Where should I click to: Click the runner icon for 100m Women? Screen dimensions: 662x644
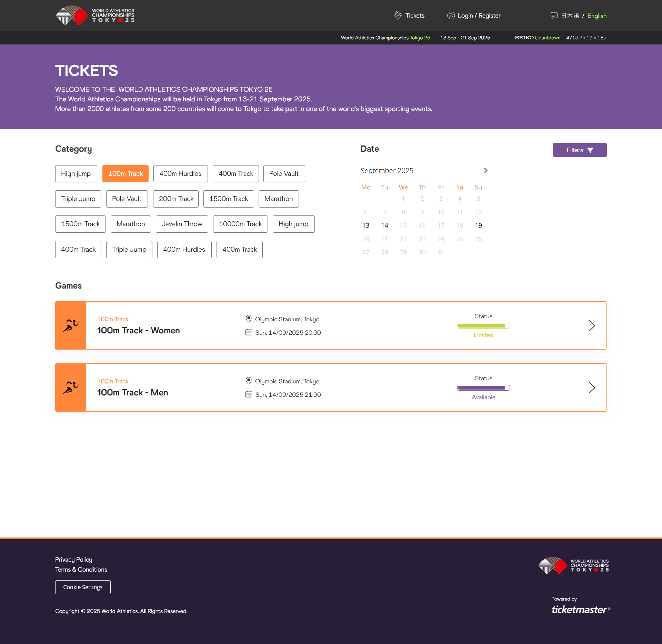coord(71,325)
